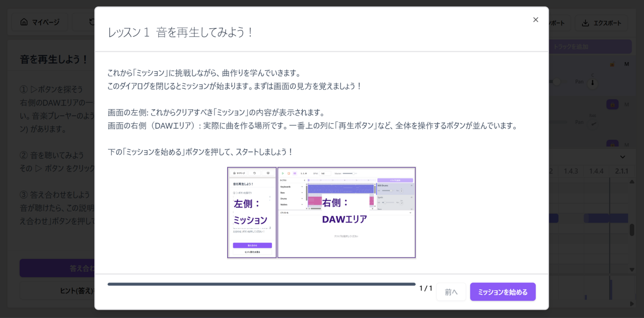The width and height of the screenshot is (644, 318).
Task: Click the lesson progress bar
Action: 261,284
